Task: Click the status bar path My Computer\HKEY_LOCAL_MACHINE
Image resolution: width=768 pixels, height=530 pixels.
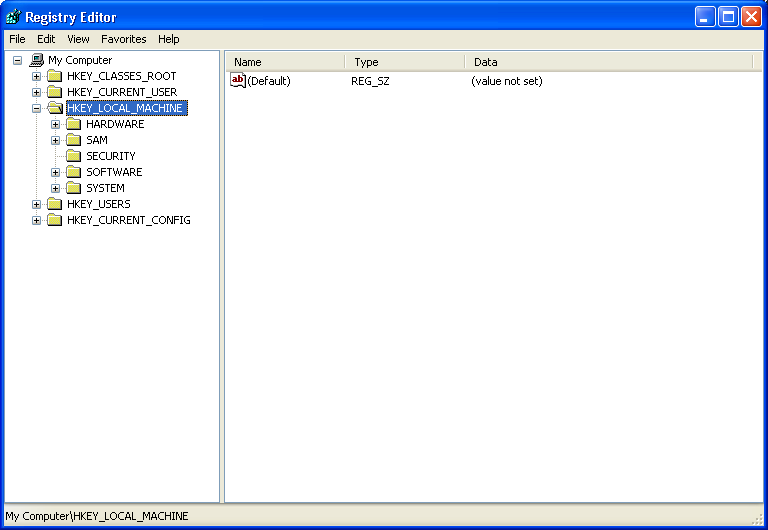Action: [97, 516]
